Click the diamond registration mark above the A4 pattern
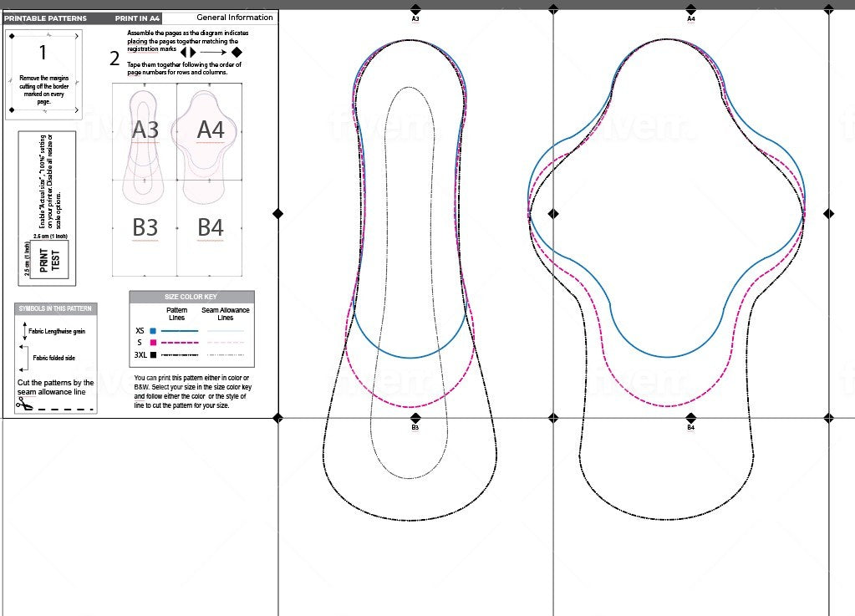 point(690,8)
